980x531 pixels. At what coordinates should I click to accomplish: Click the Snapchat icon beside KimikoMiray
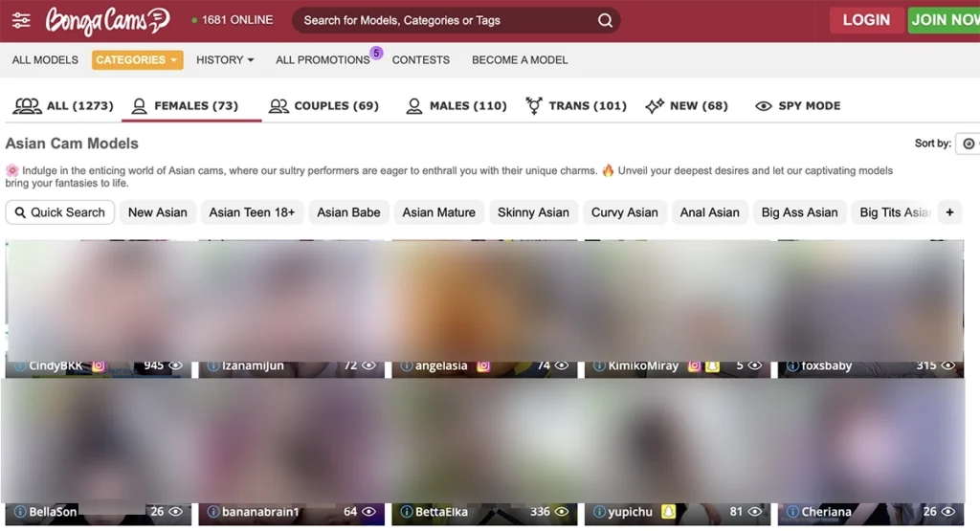[x=712, y=366]
